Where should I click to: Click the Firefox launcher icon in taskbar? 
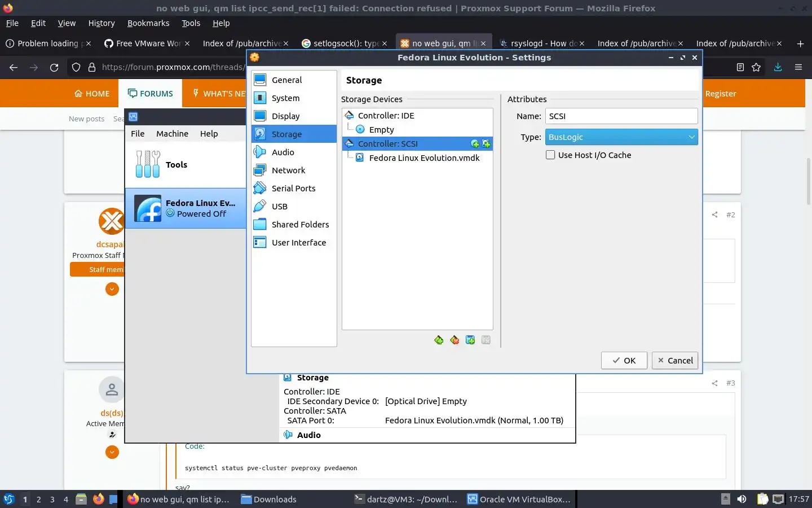point(99,499)
